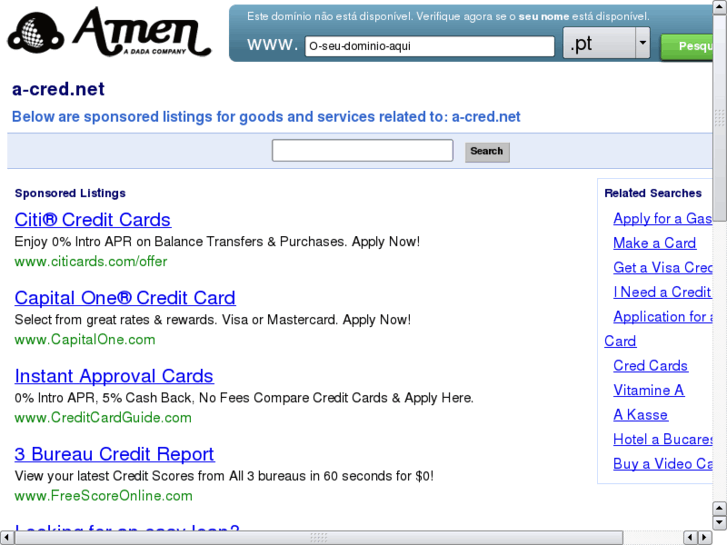The height and width of the screenshot is (545, 727).
Task: Open the Hotel a Bucarest related search
Action: (x=663, y=439)
